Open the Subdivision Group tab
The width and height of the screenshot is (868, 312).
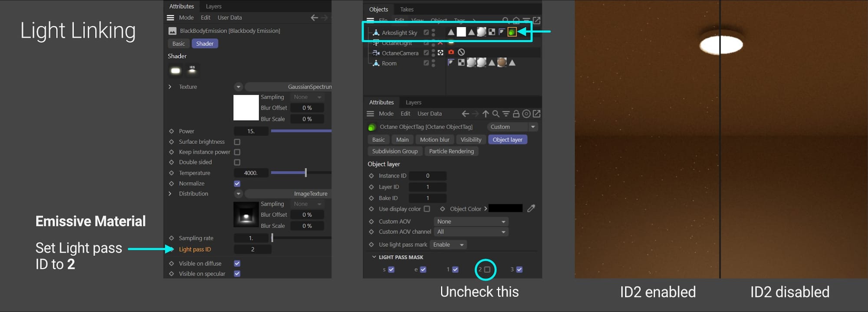point(395,152)
